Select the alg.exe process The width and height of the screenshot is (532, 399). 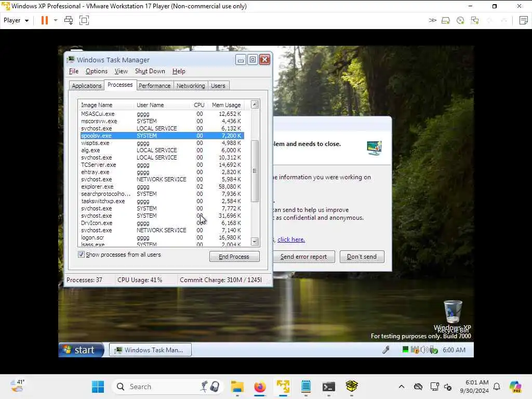click(162, 150)
